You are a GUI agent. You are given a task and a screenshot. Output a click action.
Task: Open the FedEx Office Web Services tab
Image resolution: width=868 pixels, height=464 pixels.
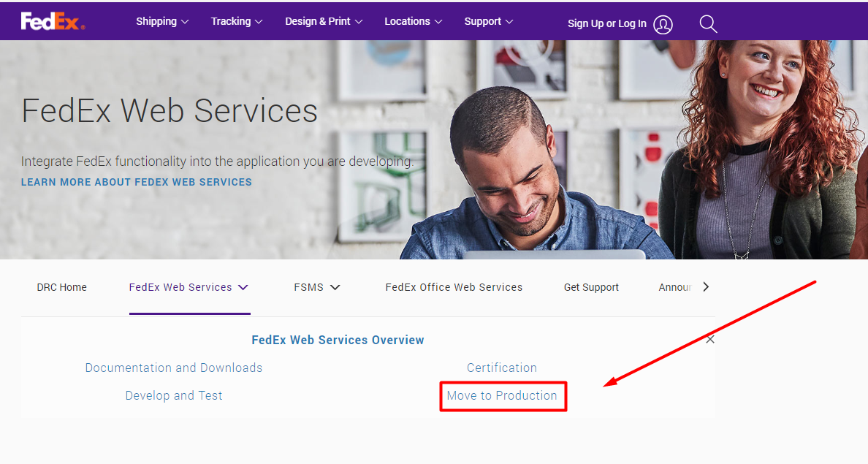point(454,287)
